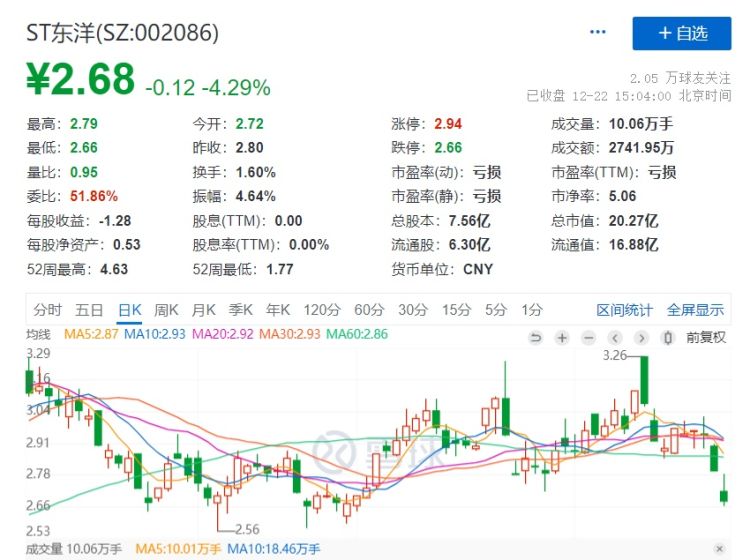Click the candlestick style icon
Viewport: 750px width, 560px height.
(668, 338)
